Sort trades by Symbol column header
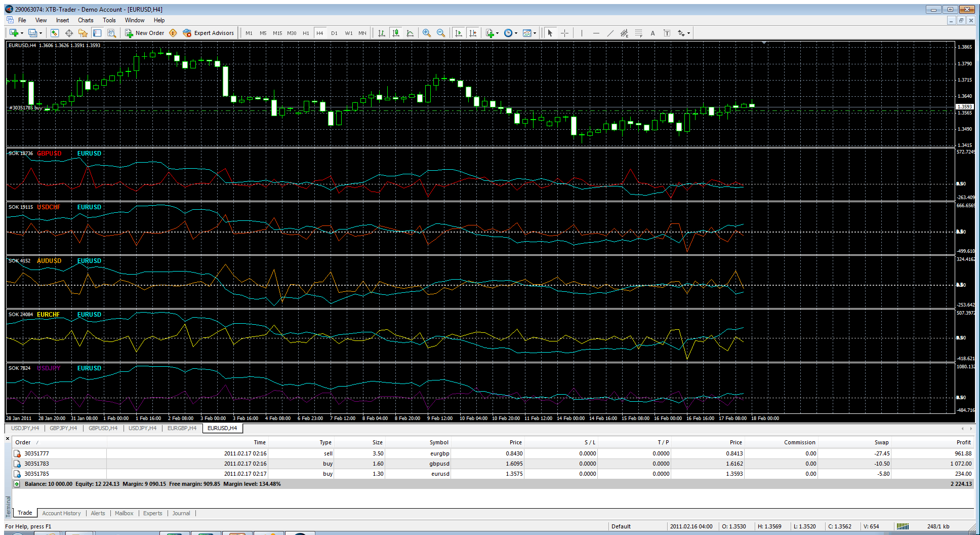This screenshot has width=980, height=535. 439,442
